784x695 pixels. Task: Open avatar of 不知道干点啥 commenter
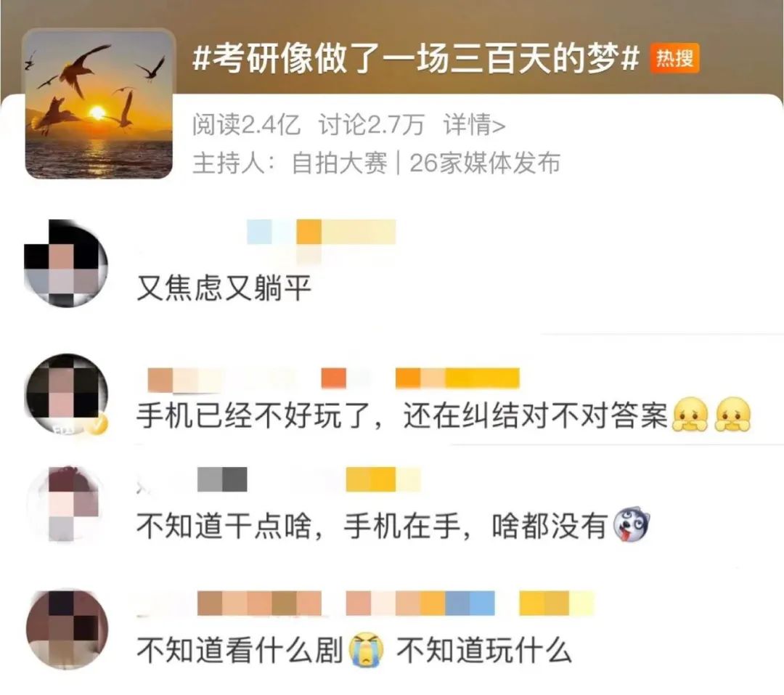click(68, 504)
